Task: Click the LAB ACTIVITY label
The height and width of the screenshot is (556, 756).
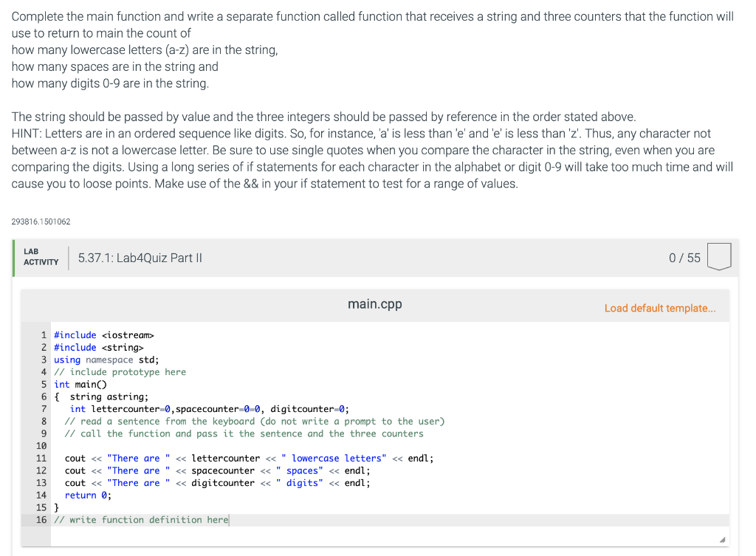Action: pos(41,256)
